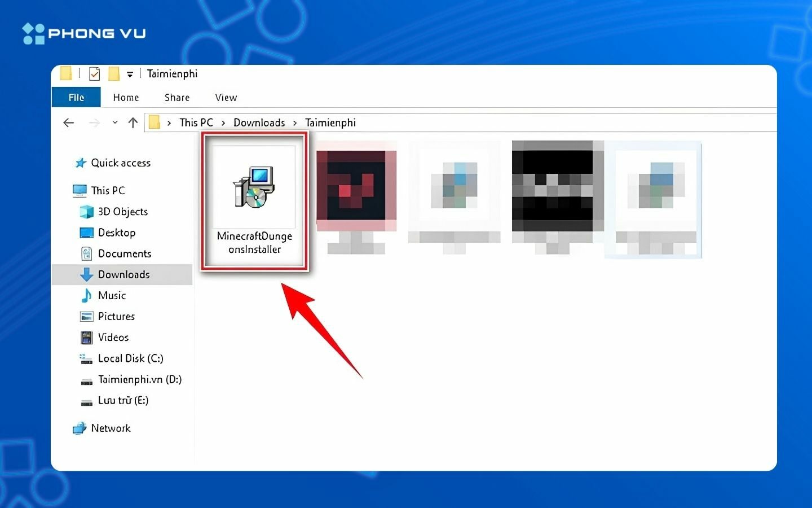Image resolution: width=812 pixels, height=508 pixels.
Task: Select the MinecraftDungeonsInstaller setup icon
Action: coord(254,187)
